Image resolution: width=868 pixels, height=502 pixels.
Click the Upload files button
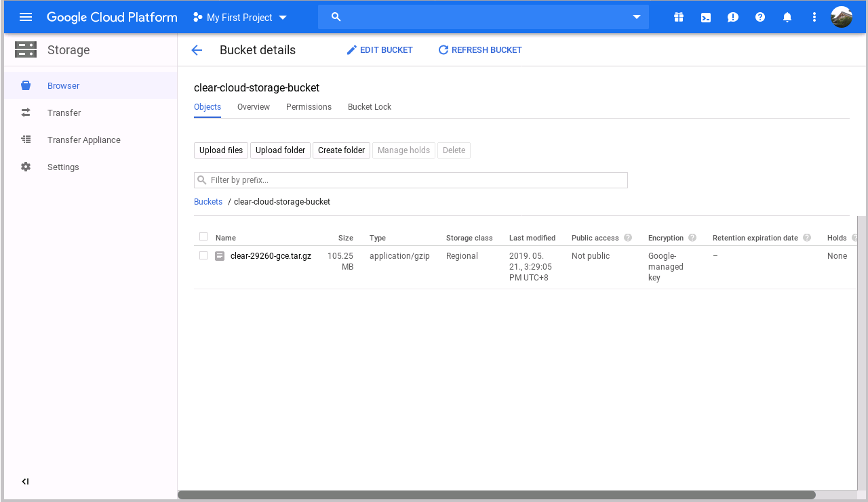point(221,150)
